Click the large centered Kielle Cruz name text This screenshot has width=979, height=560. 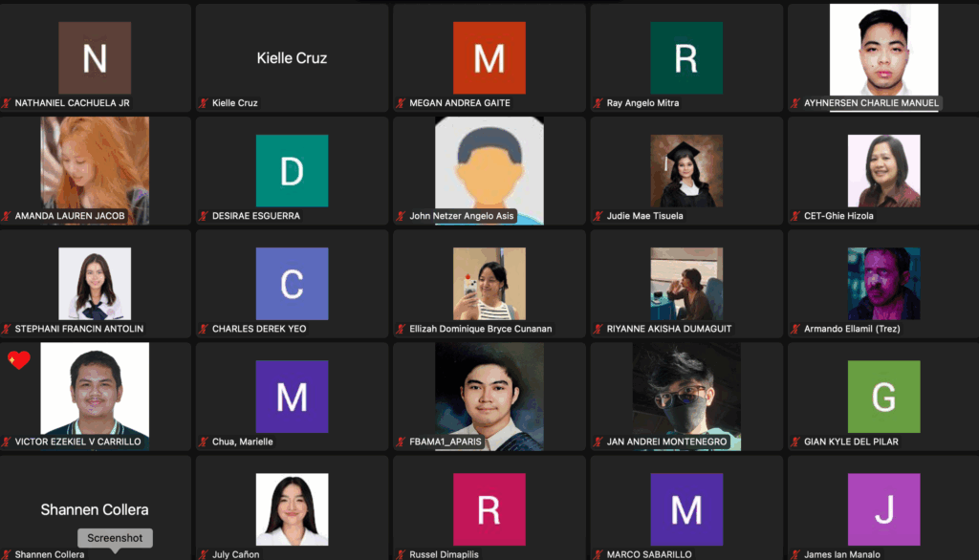[292, 58]
